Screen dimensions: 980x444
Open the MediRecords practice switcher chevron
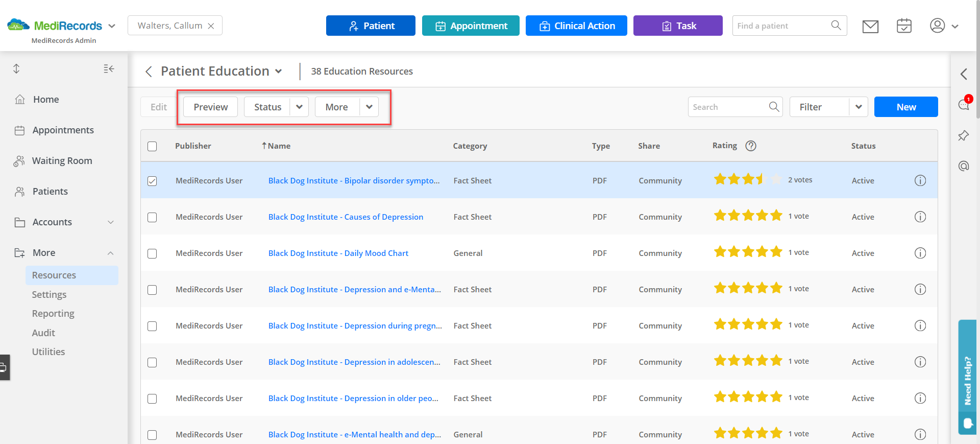pyautogui.click(x=112, y=26)
